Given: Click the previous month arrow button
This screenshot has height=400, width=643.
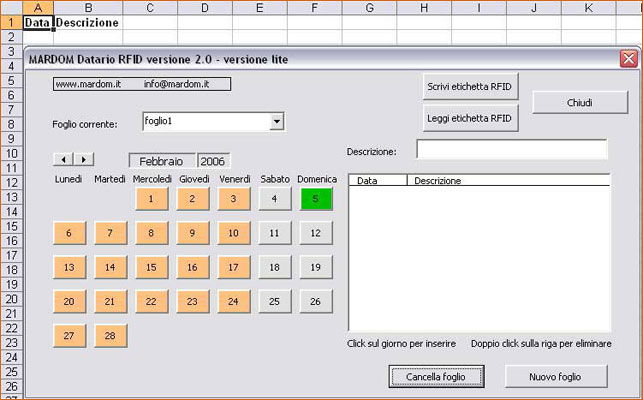Looking at the screenshot, I should 63,159.
